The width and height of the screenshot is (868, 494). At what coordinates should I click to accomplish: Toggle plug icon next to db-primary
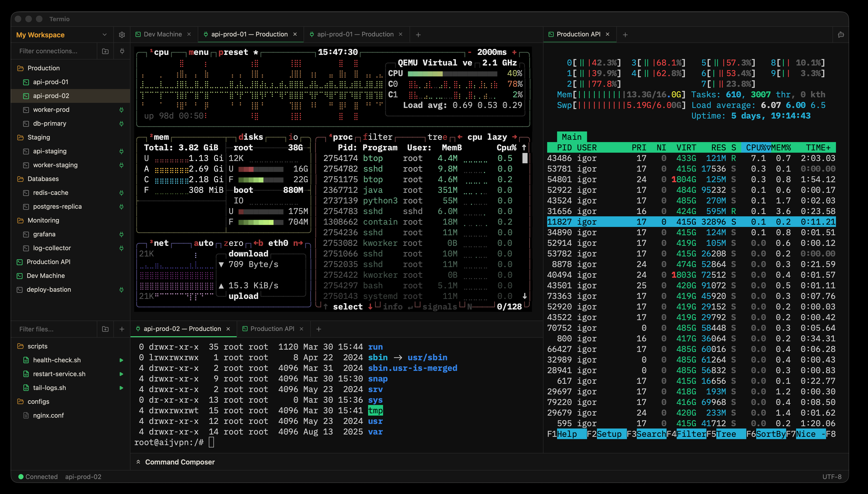pyautogui.click(x=121, y=124)
